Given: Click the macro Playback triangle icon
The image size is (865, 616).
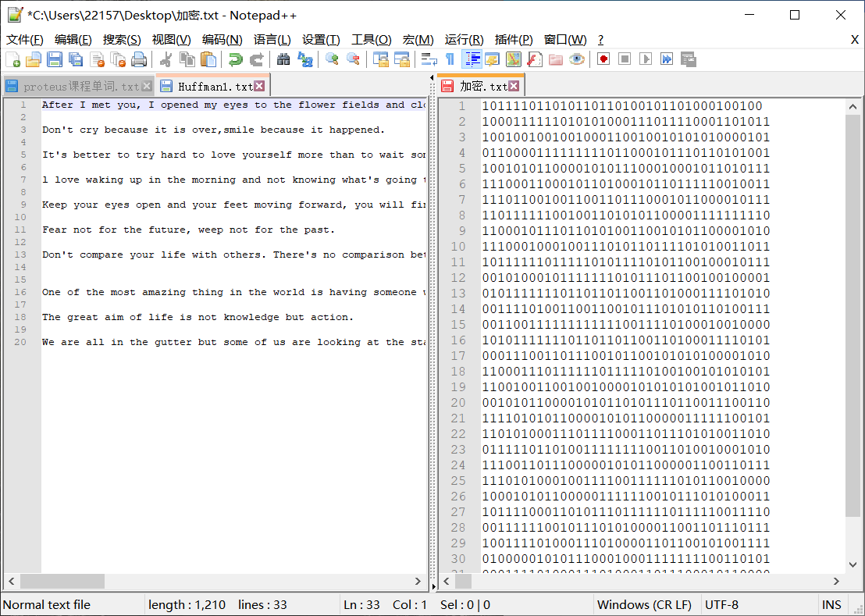Looking at the screenshot, I should pos(646,59).
